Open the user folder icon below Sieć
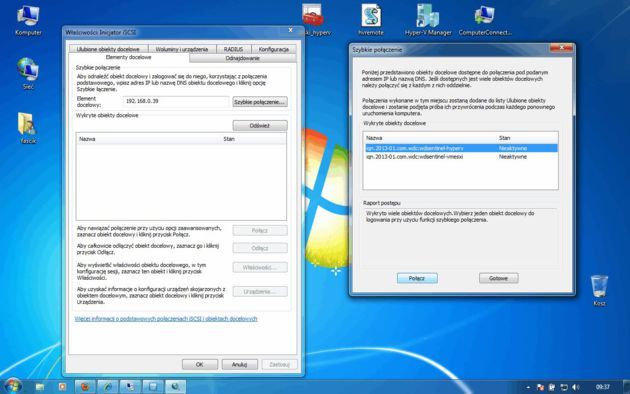 click(28, 128)
